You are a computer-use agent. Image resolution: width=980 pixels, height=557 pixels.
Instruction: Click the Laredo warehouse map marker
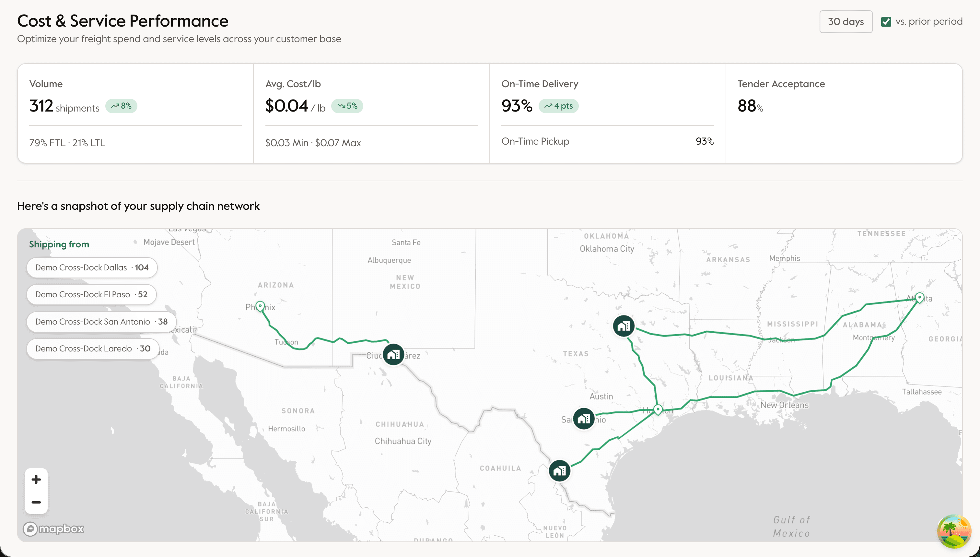559,470
